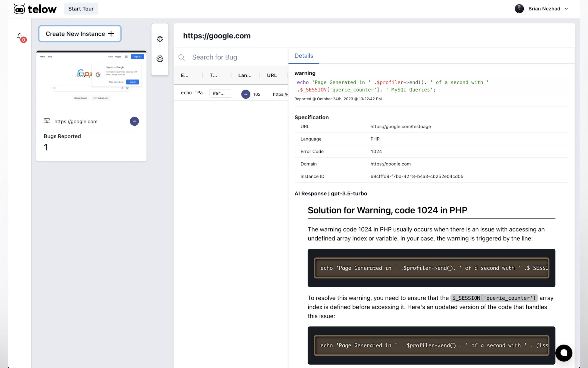This screenshot has height=368, width=588.
Task: Select the echo 'Pa bug row
Action: click(x=192, y=93)
